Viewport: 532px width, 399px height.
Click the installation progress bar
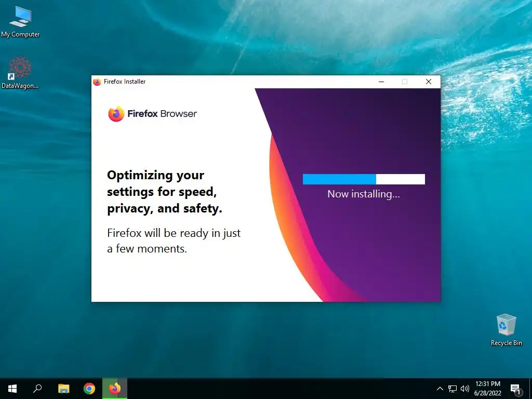[x=364, y=179]
